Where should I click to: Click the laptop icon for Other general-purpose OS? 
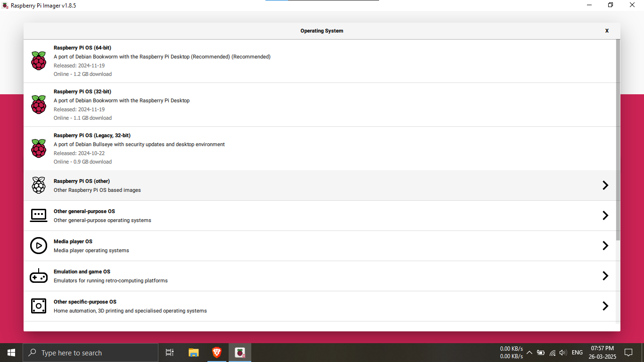click(x=39, y=215)
